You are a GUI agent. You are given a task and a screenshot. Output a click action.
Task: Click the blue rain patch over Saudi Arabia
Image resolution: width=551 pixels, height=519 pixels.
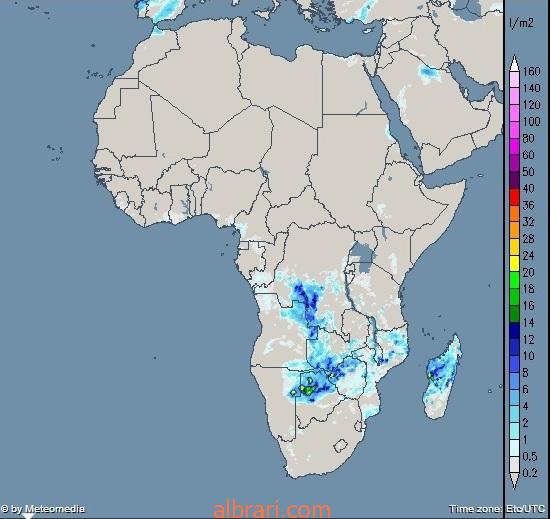[428, 72]
